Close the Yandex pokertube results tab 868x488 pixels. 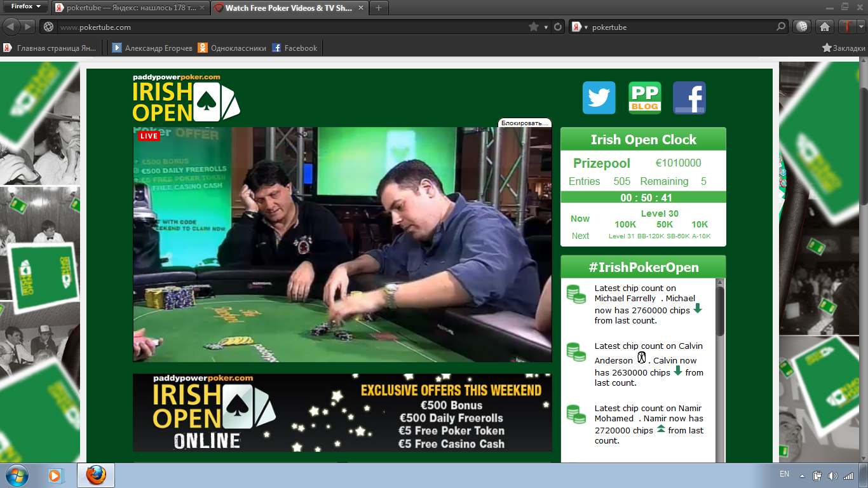203,8
